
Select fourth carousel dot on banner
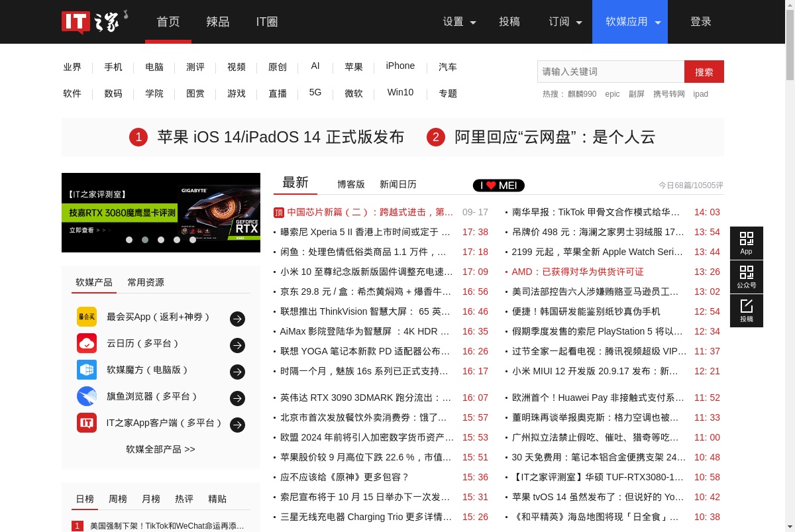pos(177,240)
